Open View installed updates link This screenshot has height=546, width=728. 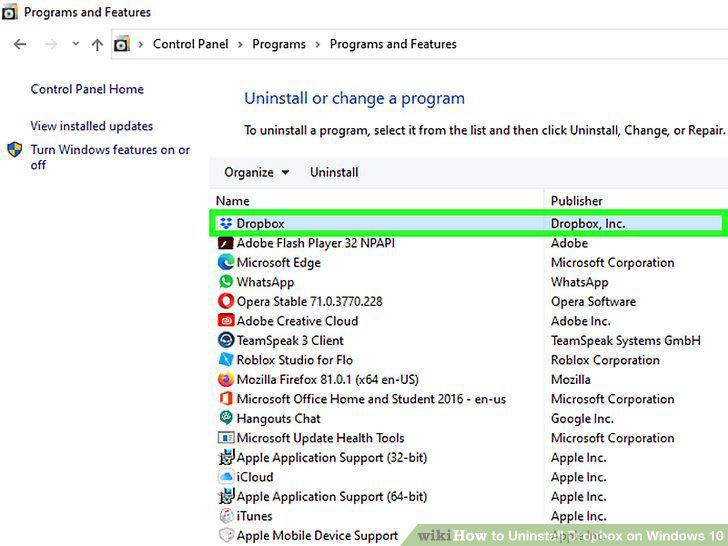pos(91,126)
